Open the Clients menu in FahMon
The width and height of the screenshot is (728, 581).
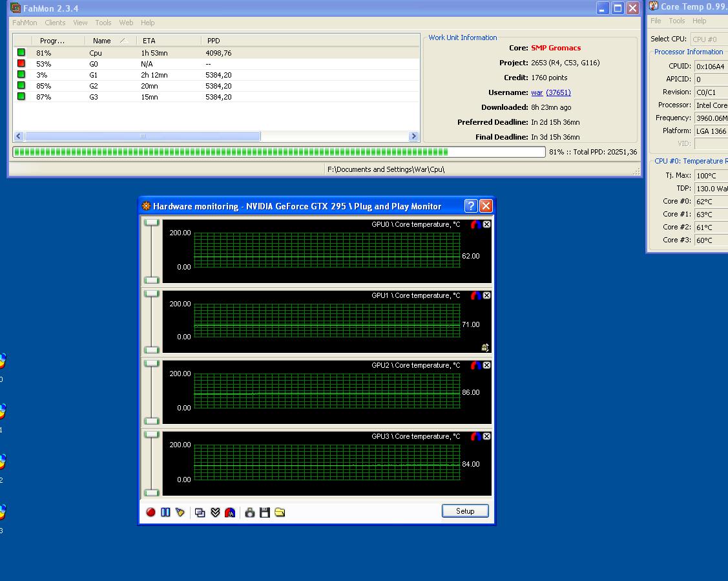[56, 23]
